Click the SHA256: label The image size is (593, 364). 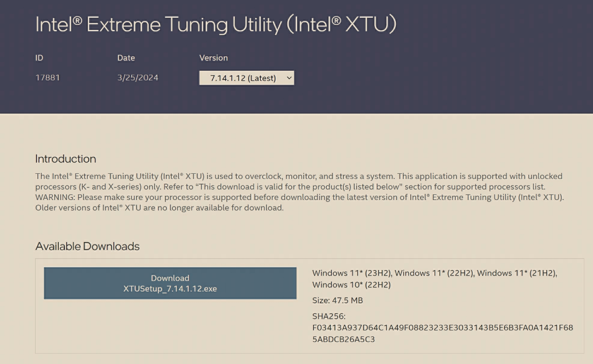pos(329,316)
